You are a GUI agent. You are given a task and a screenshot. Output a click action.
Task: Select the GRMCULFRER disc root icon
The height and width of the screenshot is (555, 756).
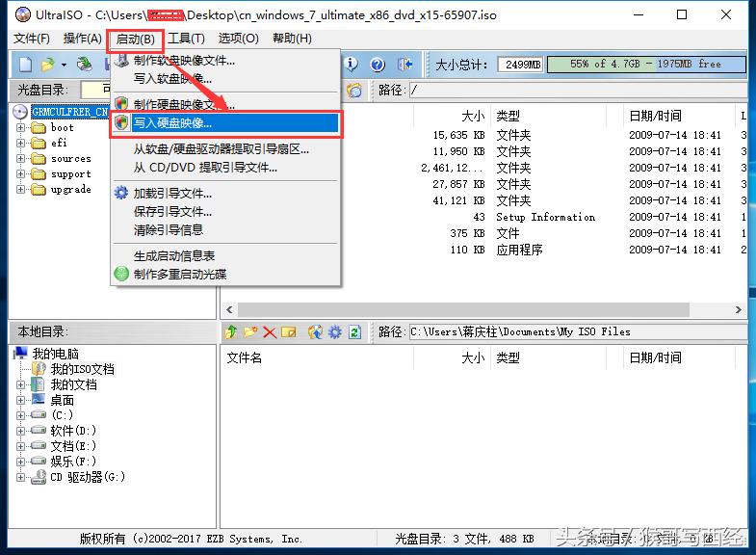pos(20,112)
